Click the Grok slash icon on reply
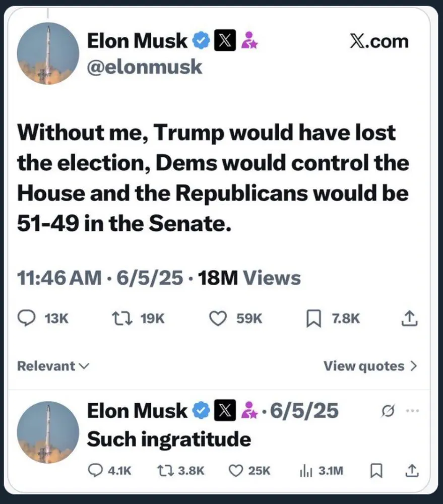The image size is (443, 504). (388, 411)
